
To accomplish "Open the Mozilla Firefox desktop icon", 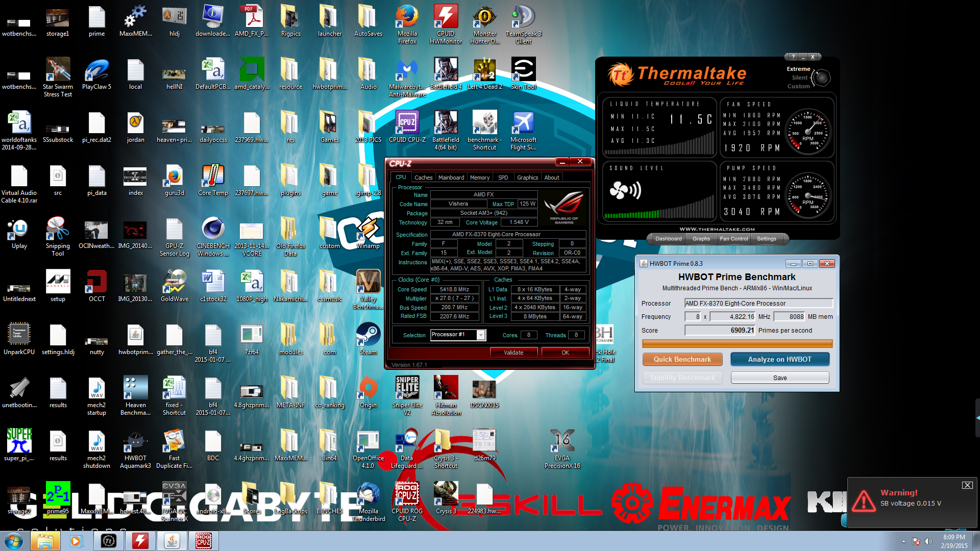I will (x=407, y=24).
